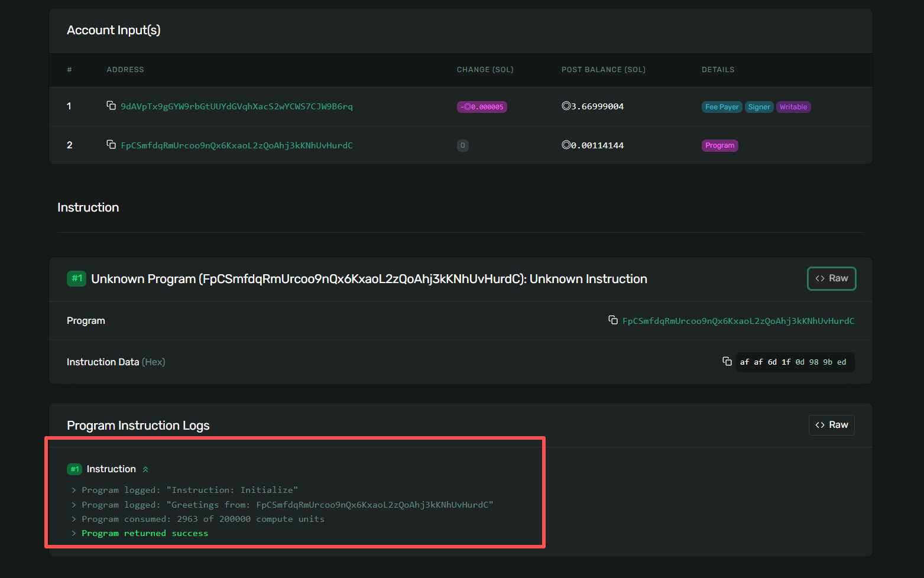The height and width of the screenshot is (578, 924).
Task: Click the Fee Payer badge
Action: click(722, 107)
